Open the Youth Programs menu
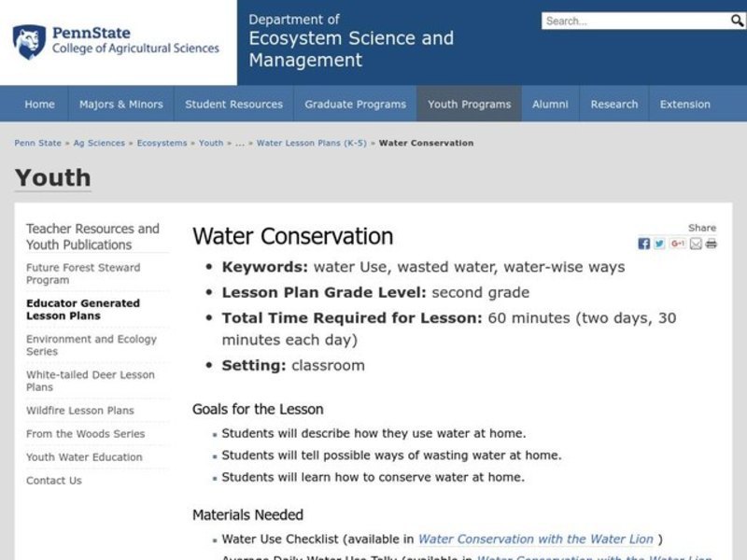This screenshot has height=560, width=747. (x=469, y=104)
